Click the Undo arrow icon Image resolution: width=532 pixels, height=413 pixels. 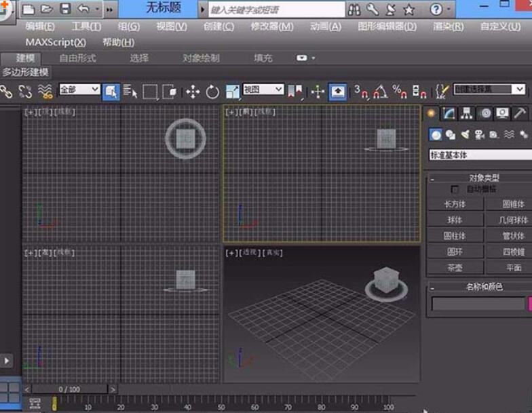pyautogui.click(x=83, y=9)
